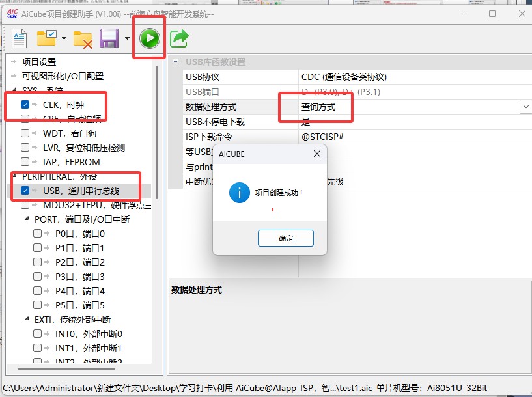Image resolution: width=532 pixels, height=397 pixels.
Task: Toggle P0口，端口0 checkbox
Action: pos(37,233)
